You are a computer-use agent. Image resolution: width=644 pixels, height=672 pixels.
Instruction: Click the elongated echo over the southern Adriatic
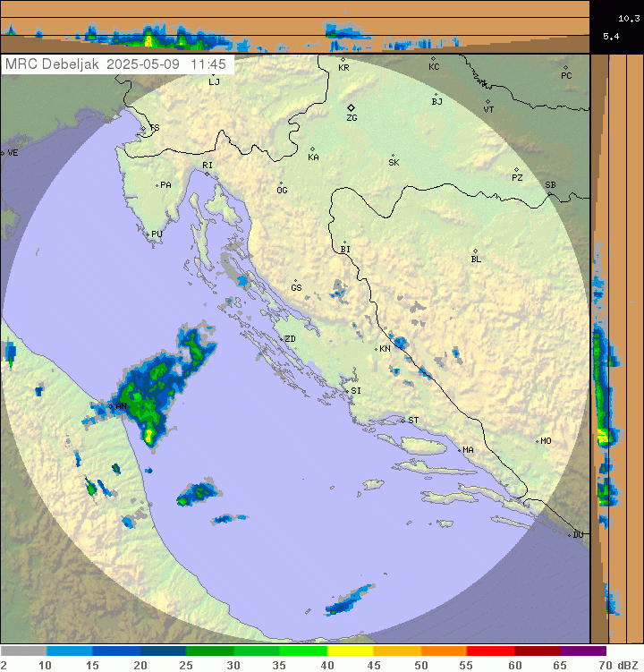click(x=350, y=600)
